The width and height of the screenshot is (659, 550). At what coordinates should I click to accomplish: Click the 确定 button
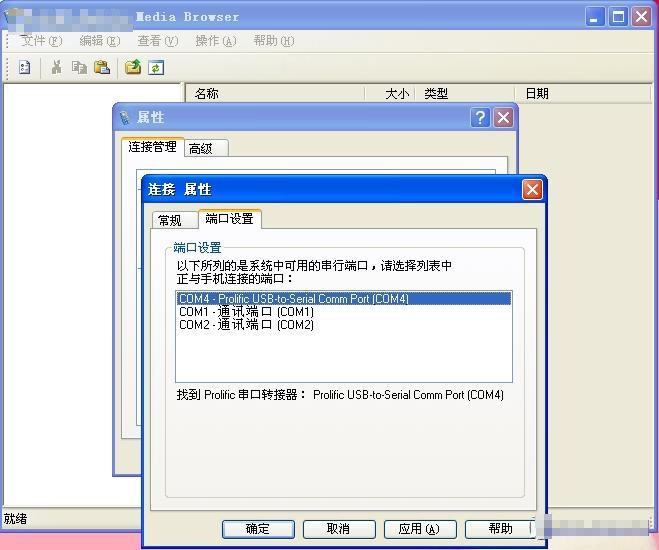[x=258, y=529]
